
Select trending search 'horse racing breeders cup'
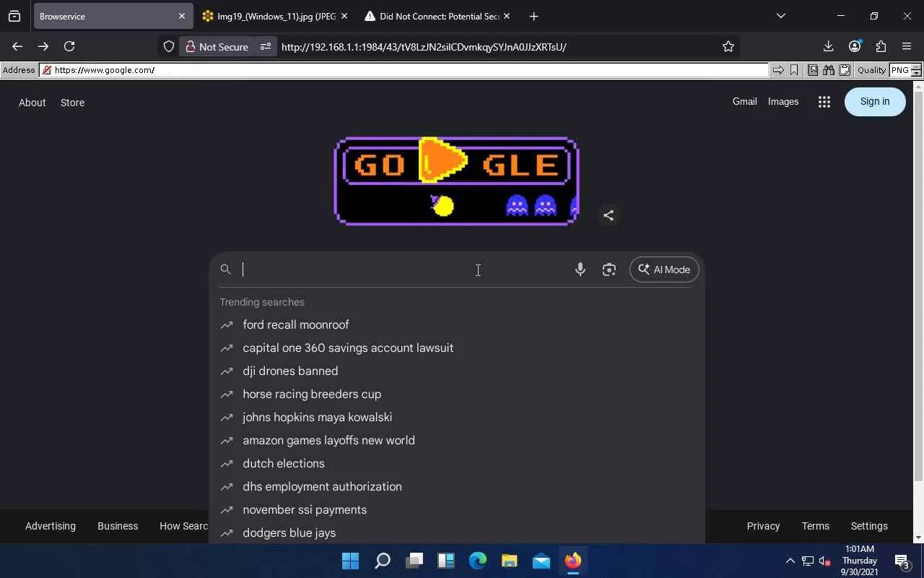(457, 394)
